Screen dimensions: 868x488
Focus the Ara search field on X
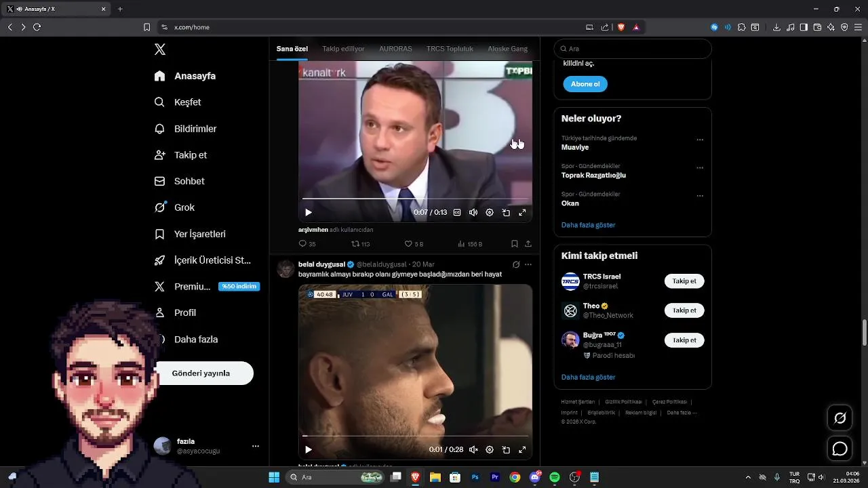(633, 49)
